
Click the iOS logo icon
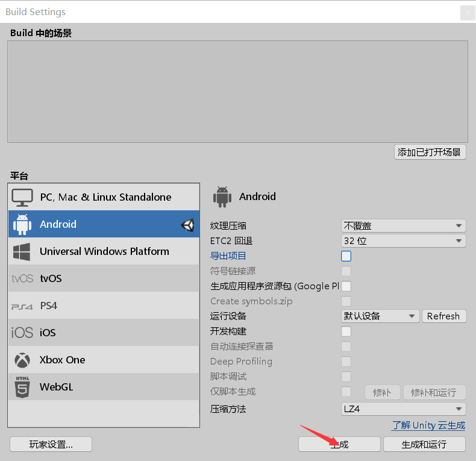click(22, 333)
